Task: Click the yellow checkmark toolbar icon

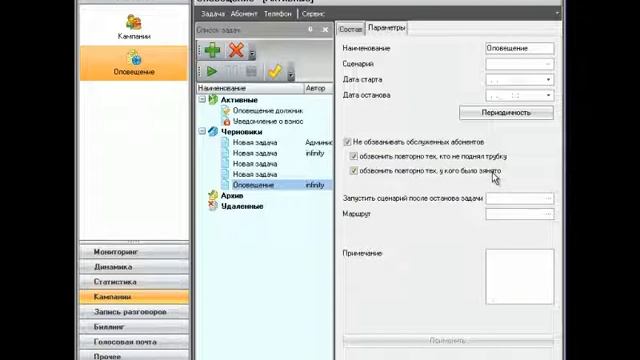Action: (275, 72)
